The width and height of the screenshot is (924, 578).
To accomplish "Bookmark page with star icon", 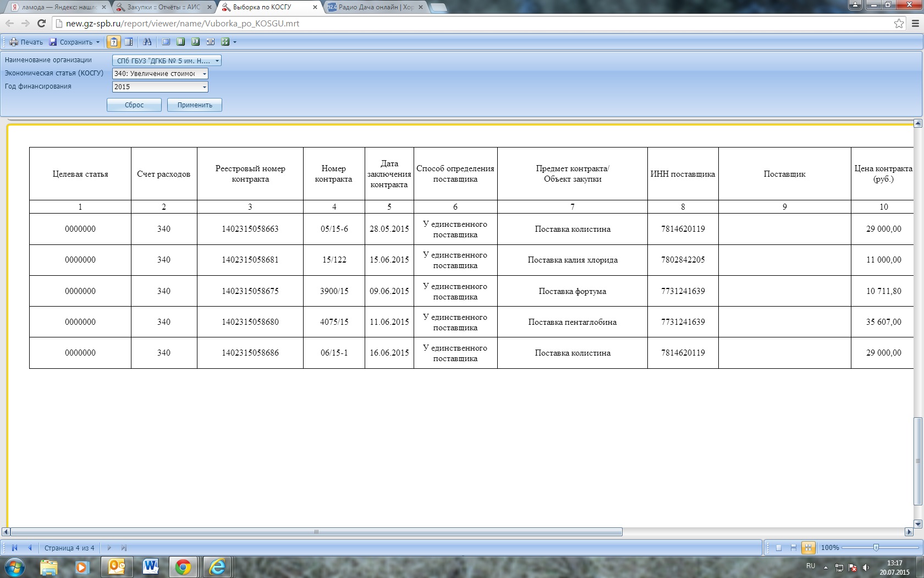I will [899, 23].
